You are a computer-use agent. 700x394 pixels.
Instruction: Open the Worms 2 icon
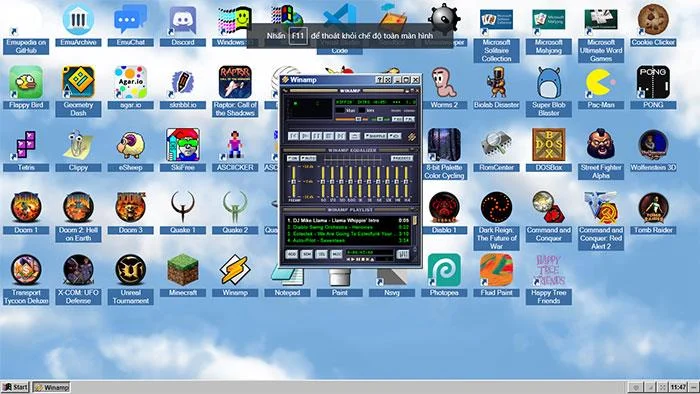pyautogui.click(x=444, y=88)
